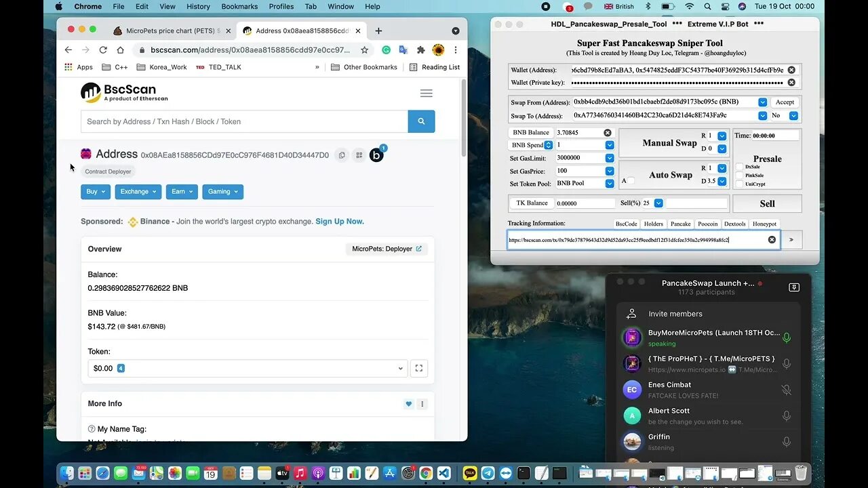Click the go arrow next to tracking URL

coord(791,240)
